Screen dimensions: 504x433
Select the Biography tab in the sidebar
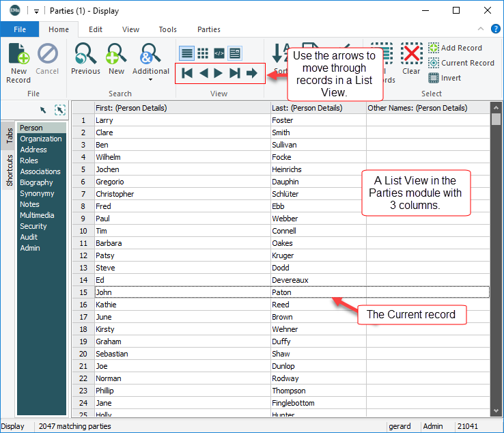coord(36,182)
